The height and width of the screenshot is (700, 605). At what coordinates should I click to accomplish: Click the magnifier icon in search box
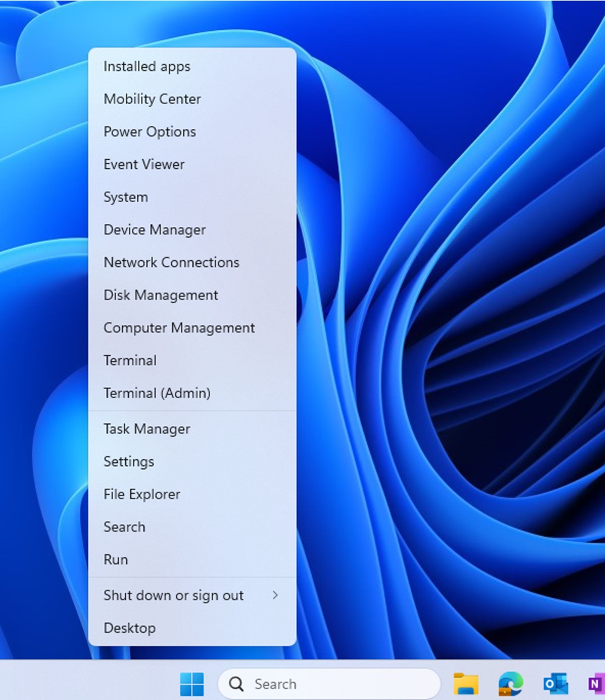pos(237,684)
